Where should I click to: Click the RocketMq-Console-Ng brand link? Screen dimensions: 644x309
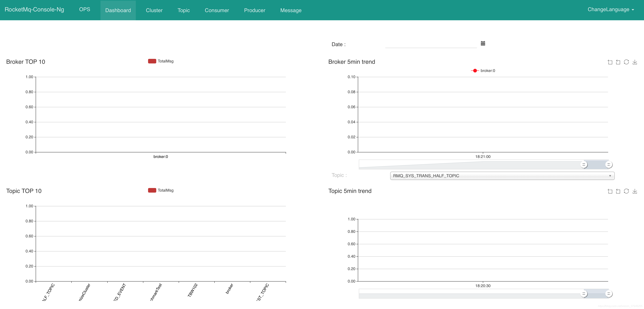pyautogui.click(x=34, y=9)
